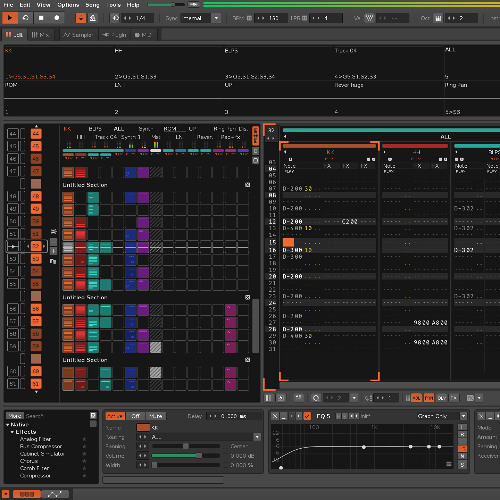Remove the EQ 5 device with X
Image resolution: width=500 pixels, height=500 pixels.
(275, 416)
